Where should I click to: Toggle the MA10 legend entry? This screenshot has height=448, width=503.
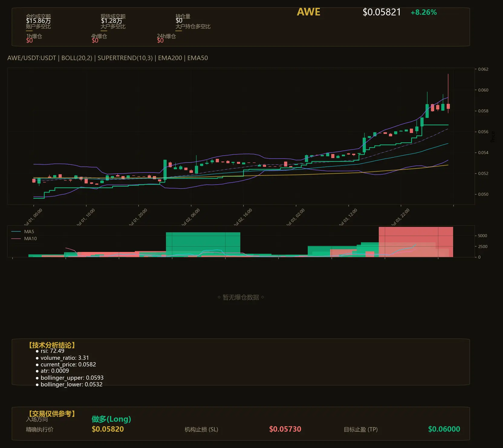pos(24,239)
